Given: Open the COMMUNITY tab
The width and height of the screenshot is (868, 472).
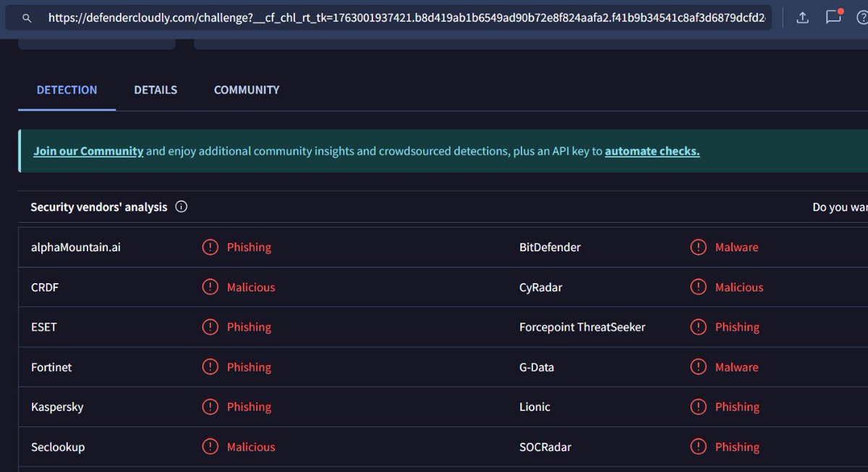Looking at the screenshot, I should point(247,90).
